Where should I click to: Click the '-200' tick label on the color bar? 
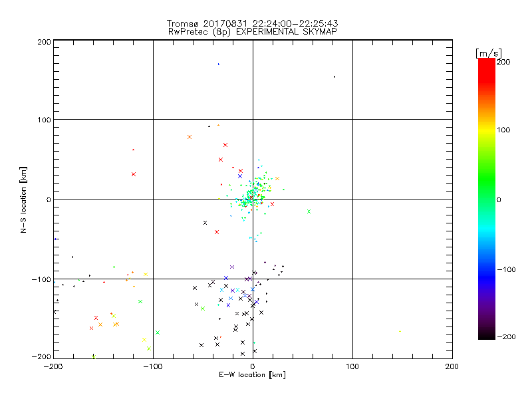506,337
